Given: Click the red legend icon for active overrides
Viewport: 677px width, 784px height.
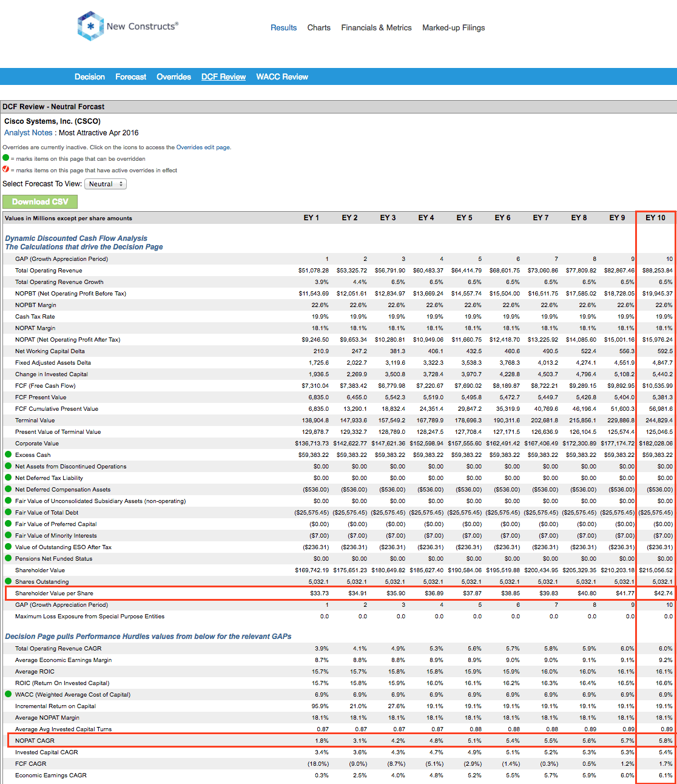Looking at the screenshot, I should coord(6,169).
